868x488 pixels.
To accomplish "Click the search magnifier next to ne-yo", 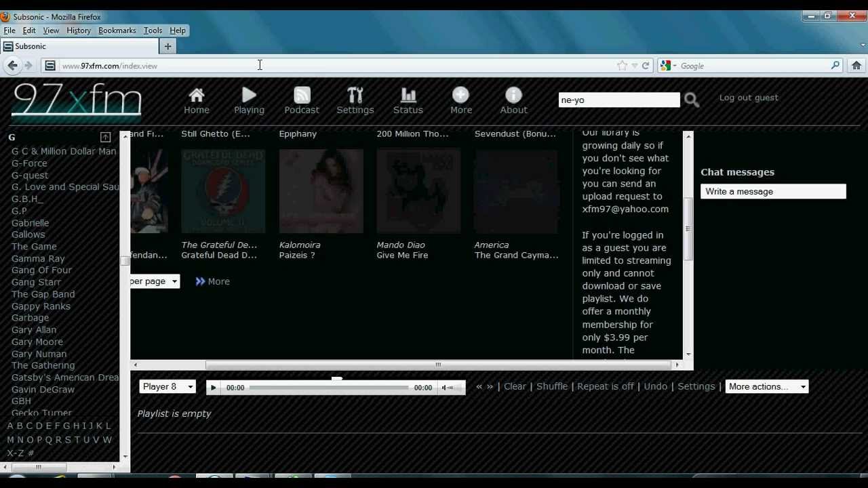I will pyautogui.click(x=691, y=100).
